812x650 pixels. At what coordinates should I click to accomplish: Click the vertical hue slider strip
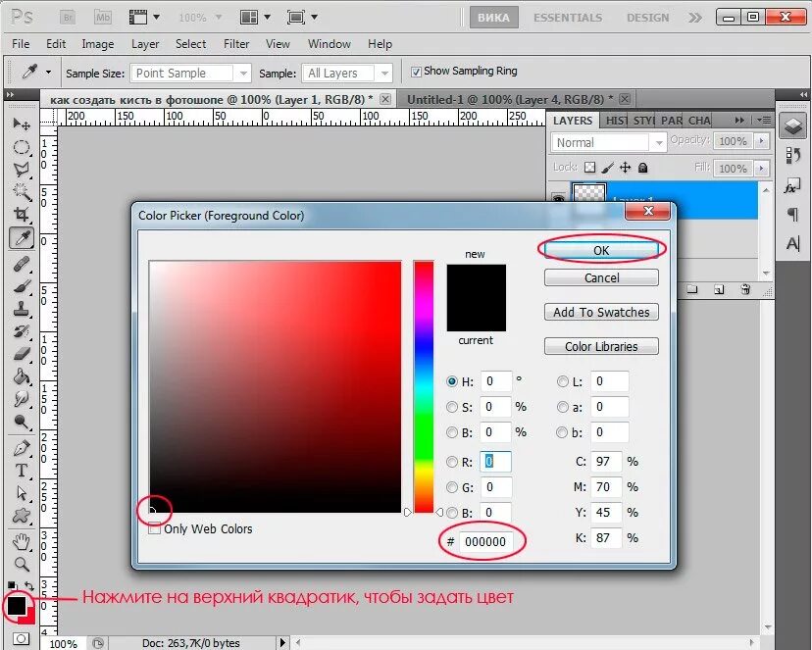point(424,386)
